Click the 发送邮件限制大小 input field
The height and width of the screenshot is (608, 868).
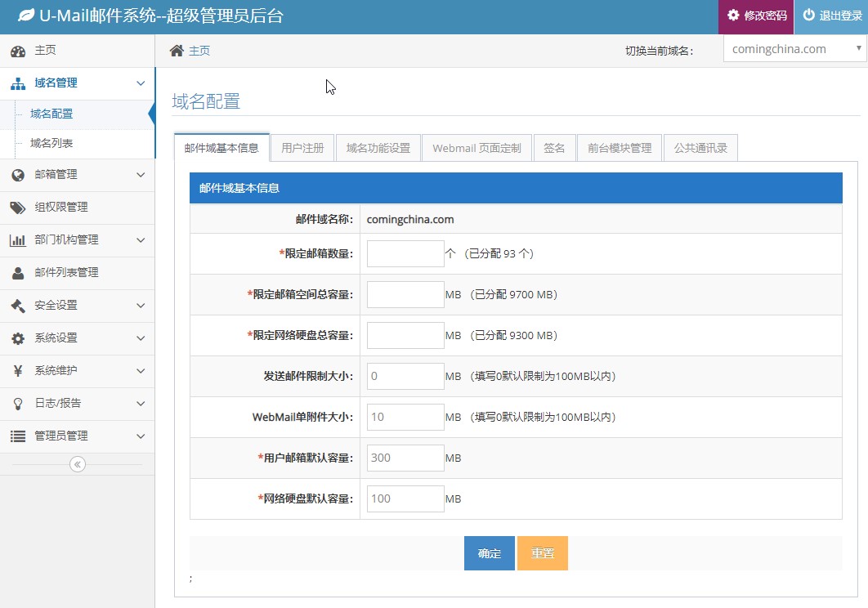[405, 377]
